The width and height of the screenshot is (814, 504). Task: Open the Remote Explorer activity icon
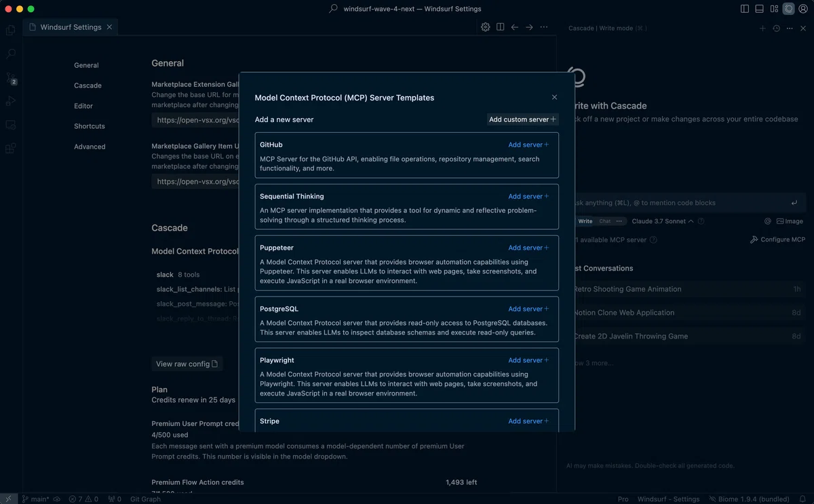click(x=10, y=125)
